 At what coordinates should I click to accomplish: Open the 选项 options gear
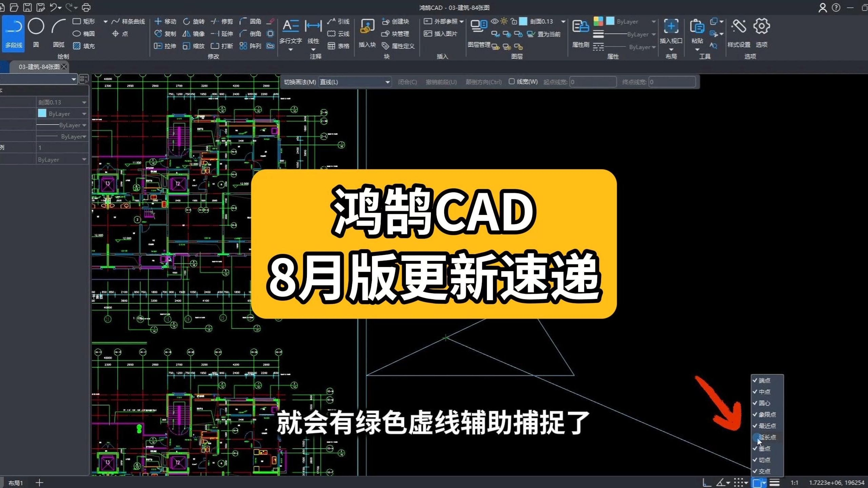[x=762, y=33]
